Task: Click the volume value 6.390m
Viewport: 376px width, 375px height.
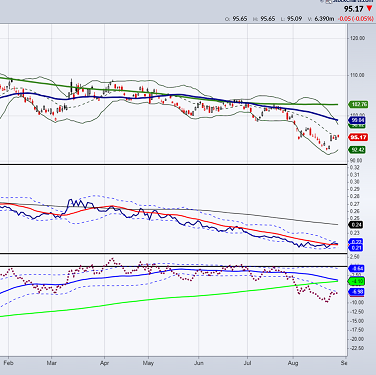Action: coord(323,19)
